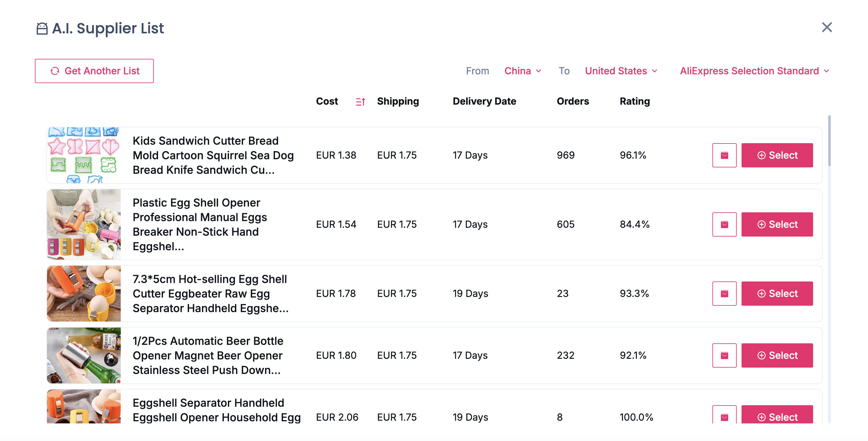Click the Kids Sandwich Cutter product thumbnail
Viewport: 868px width, 441px height.
[x=84, y=155]
